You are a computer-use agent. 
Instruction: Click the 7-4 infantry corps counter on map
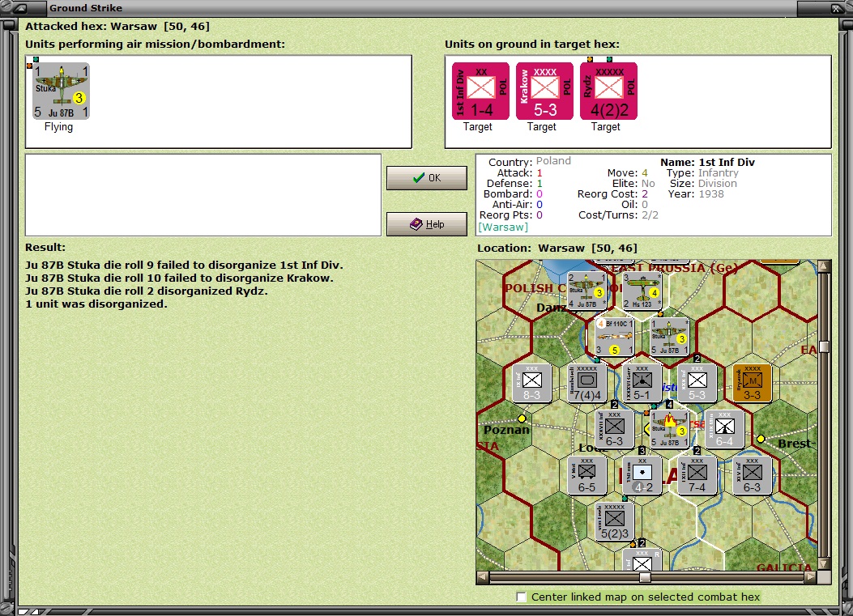pos(697,475)
